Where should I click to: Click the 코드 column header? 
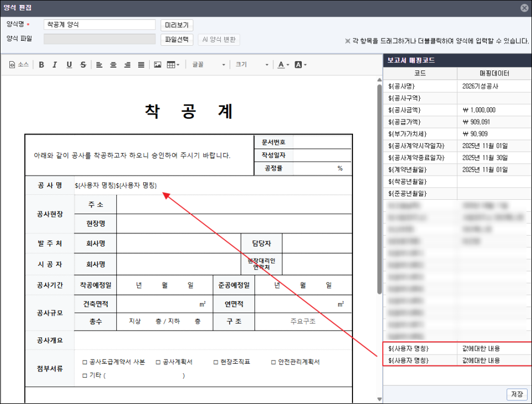tap(420, 73)
